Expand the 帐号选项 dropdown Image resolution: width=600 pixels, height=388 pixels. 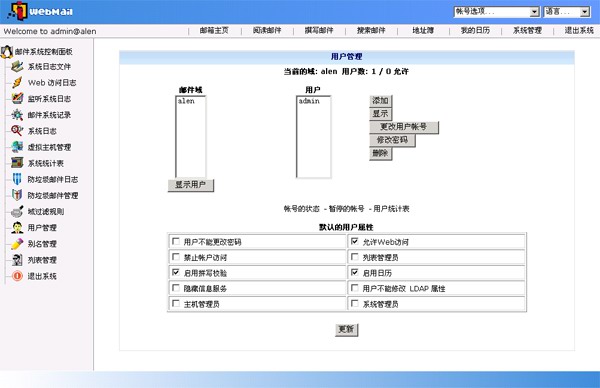497,12
